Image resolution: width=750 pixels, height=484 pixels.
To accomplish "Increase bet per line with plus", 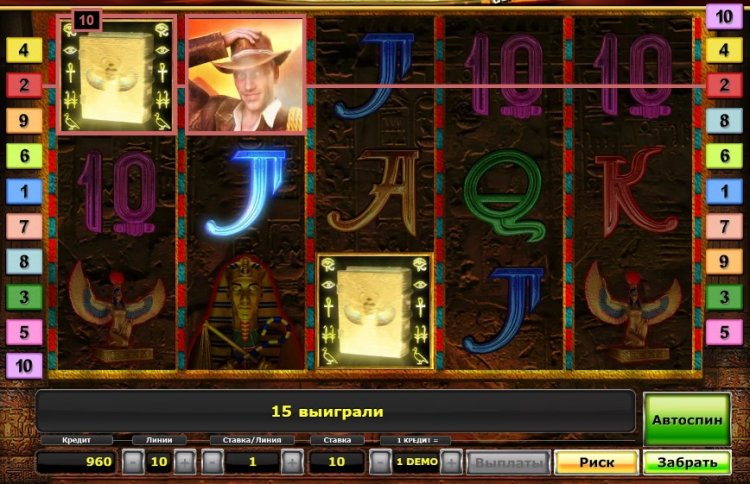I will click(292, 462).
